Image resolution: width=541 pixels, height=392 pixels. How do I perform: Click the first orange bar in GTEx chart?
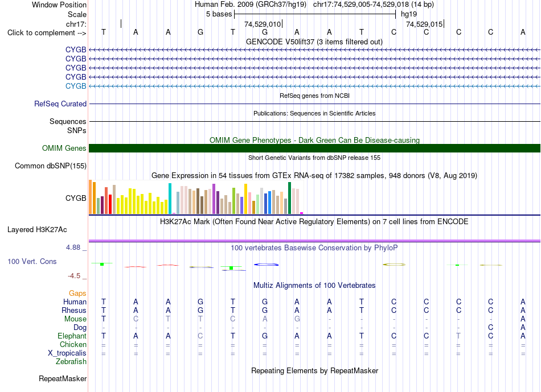[91, 197]
